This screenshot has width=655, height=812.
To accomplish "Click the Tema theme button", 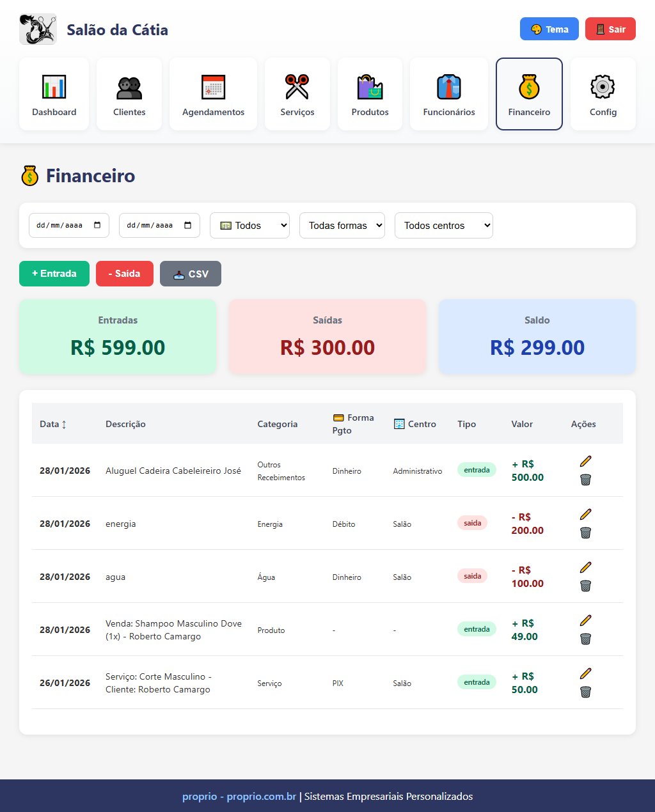I will pos(549,29).
